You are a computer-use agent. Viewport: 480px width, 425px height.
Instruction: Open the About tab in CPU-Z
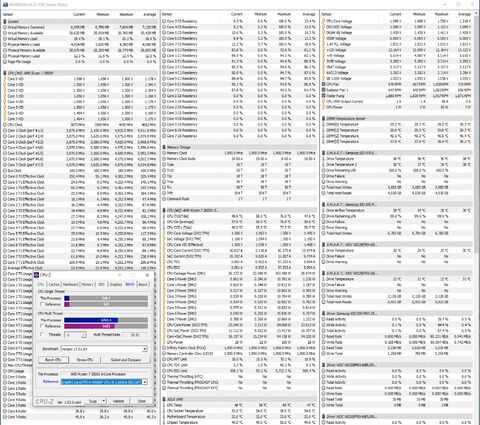(x=143, y=285)
